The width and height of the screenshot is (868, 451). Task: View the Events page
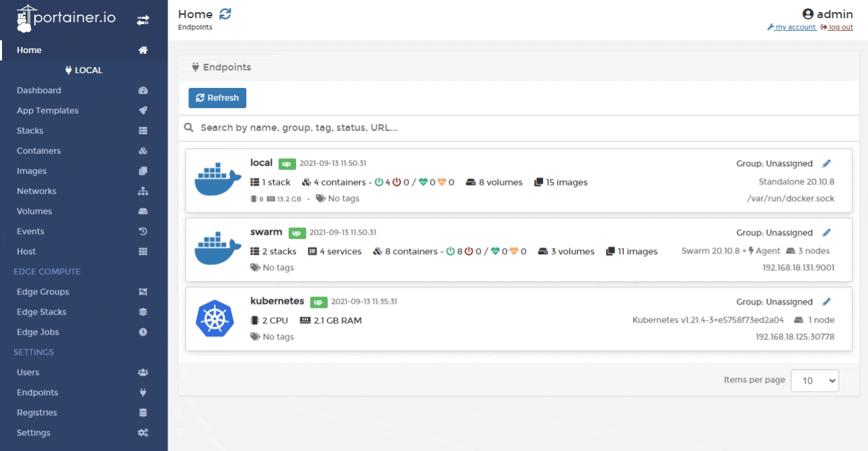(x=30, y=232)
